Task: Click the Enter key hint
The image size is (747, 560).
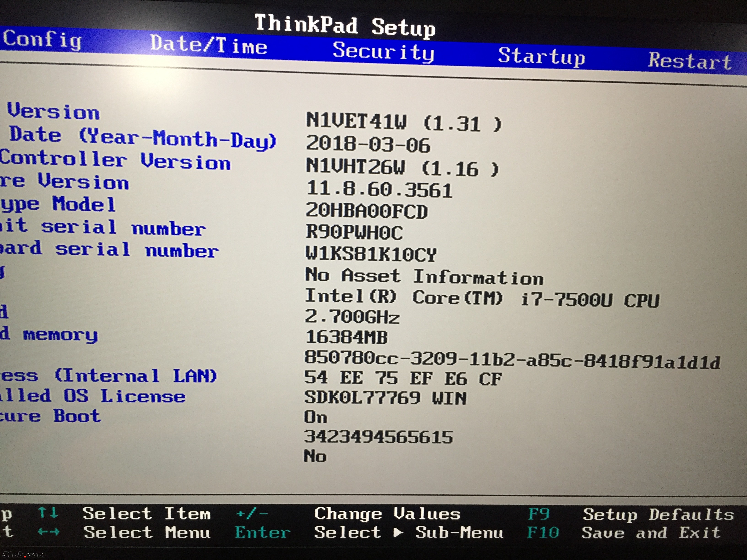Action: pyautogui.click(x=263, y=532)
